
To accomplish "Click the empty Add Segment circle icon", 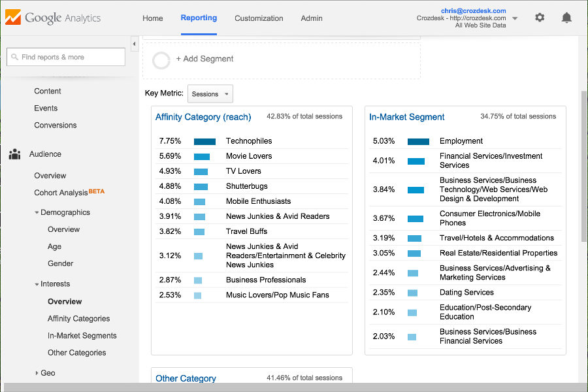I will [x=161, y=60].
